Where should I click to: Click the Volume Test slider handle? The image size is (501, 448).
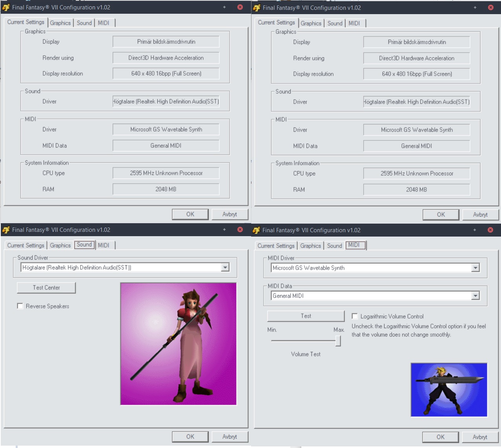pos(338,341)
